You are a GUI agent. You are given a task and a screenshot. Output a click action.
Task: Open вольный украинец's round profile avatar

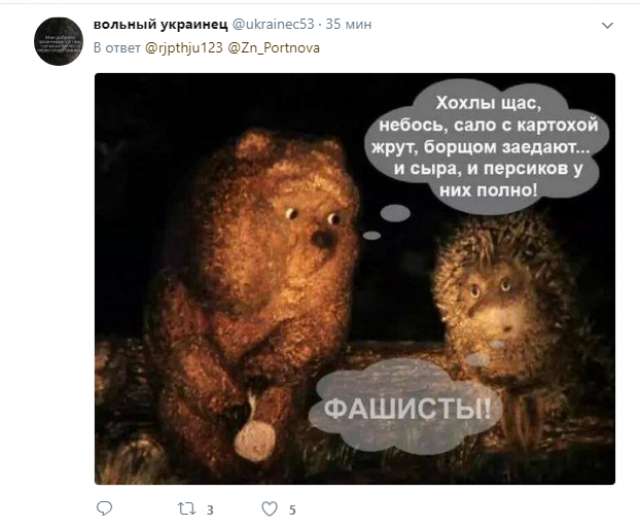coord(58,41)
